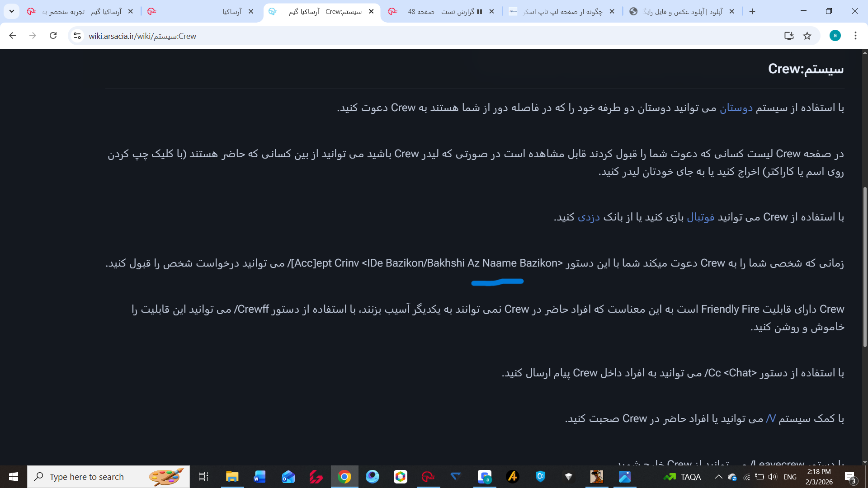868x488 pixels.
Task: Launch Microsoft Word from the taskbar
Action: [259, 477]
